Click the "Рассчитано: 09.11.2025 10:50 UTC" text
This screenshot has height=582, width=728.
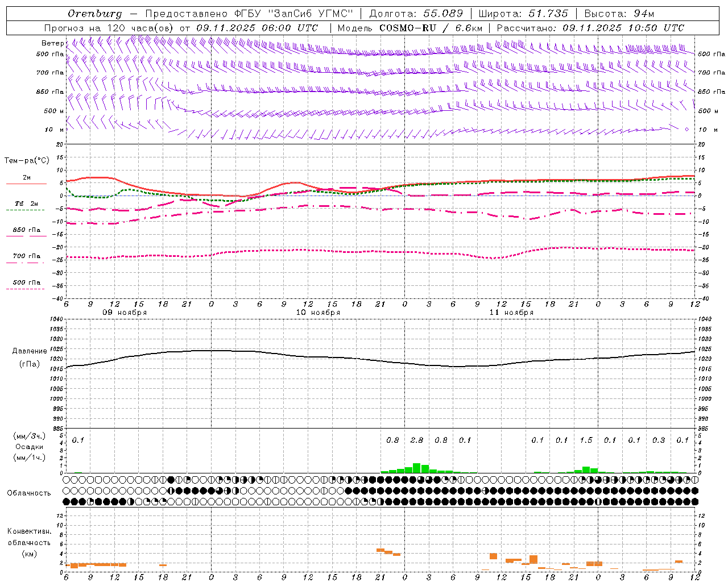pos(590,28)
